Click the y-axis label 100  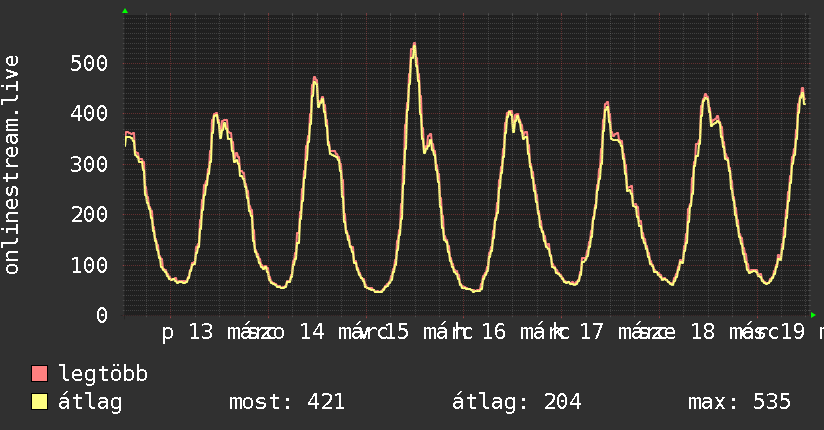click(89, 265)
